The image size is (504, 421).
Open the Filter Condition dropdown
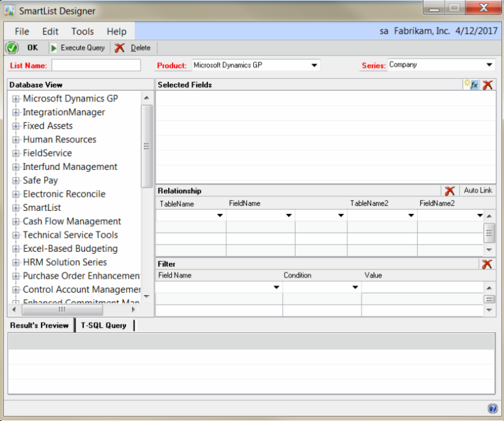(x=355, y=288)
